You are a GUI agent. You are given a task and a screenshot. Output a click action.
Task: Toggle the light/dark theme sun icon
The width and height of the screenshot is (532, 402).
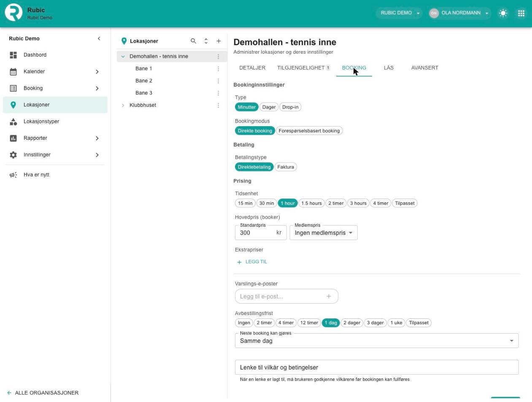point(503,13)
